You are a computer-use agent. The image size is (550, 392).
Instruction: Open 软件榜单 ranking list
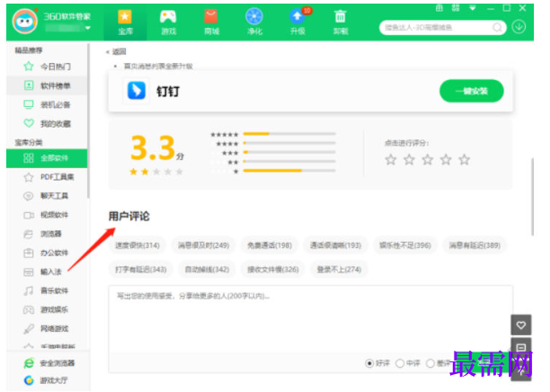(x=47, y=85)
